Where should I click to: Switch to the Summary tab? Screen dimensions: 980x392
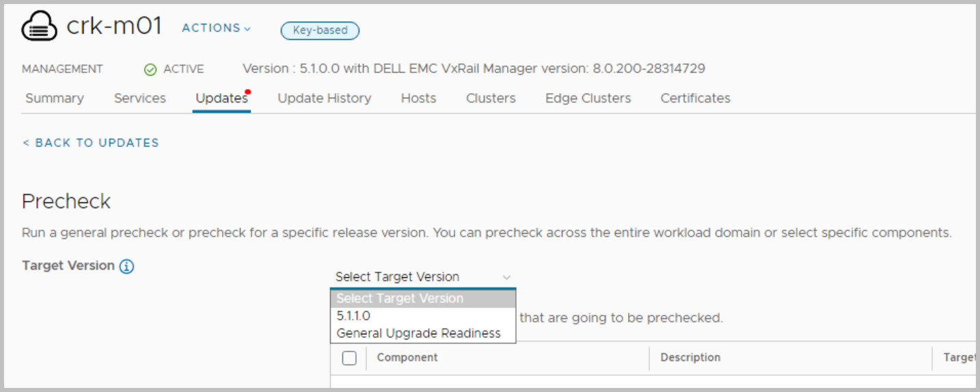(55, 99)
